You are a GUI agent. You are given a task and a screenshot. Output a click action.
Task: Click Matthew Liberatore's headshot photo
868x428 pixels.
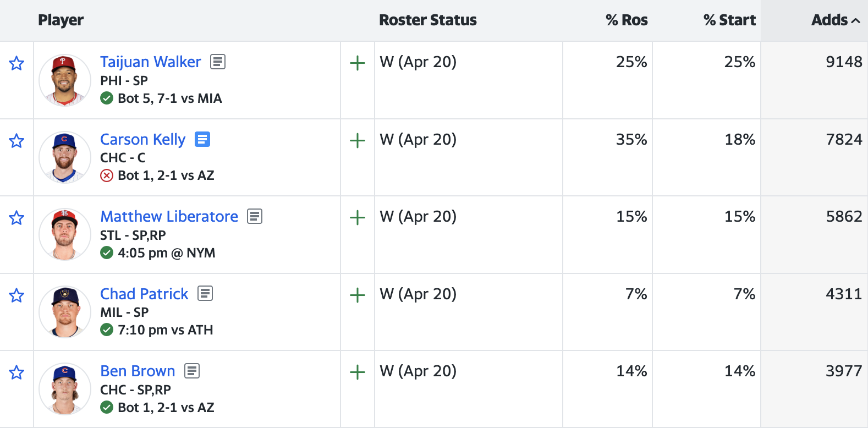(x=65, y=234)
